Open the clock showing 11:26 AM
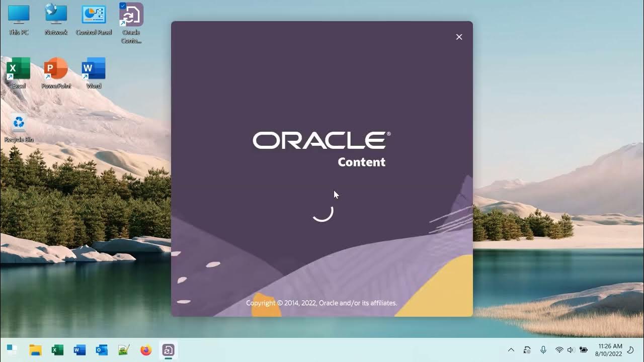The width and height of the screenshot is (644, 362). 609,350
